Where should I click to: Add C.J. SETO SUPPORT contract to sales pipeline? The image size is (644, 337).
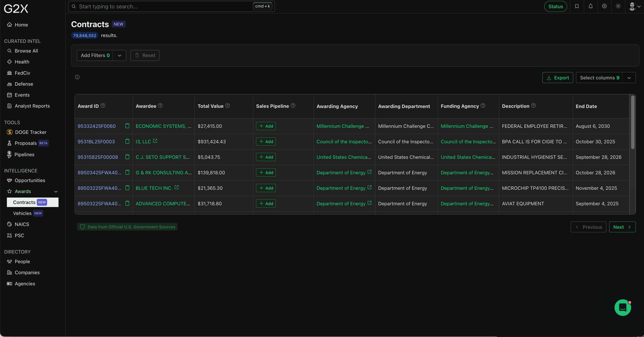pos(266,157)
